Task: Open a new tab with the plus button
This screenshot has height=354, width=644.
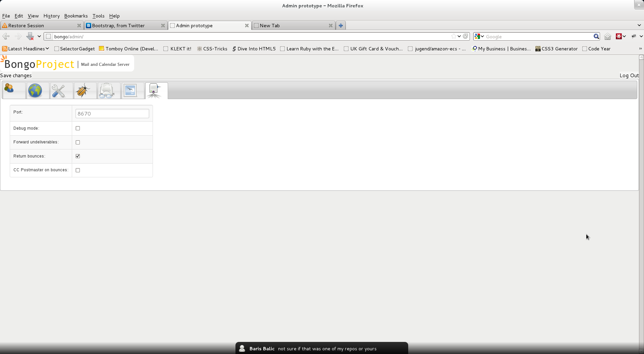Action: 341,26
